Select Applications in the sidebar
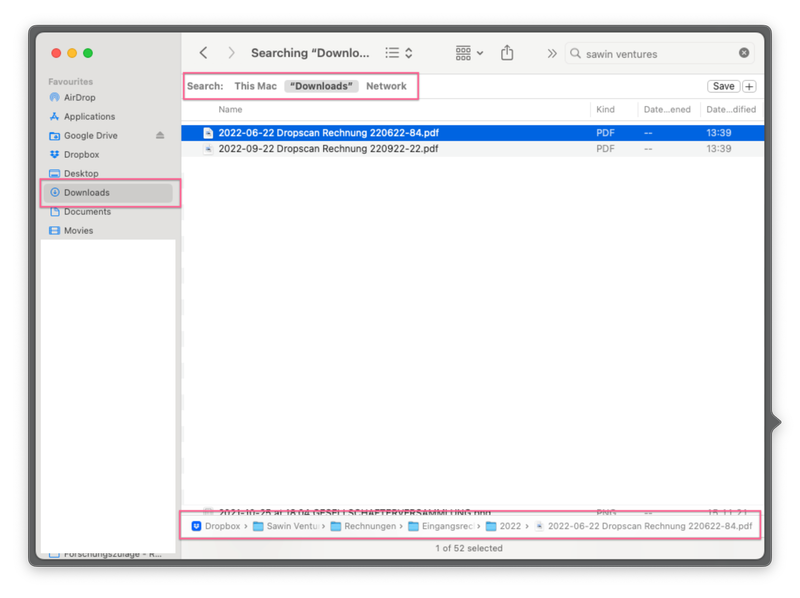 coord(89,117)
